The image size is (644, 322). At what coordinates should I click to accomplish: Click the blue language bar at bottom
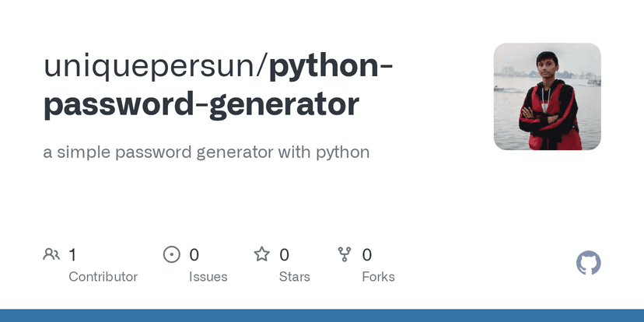click(x=322, y=316)
